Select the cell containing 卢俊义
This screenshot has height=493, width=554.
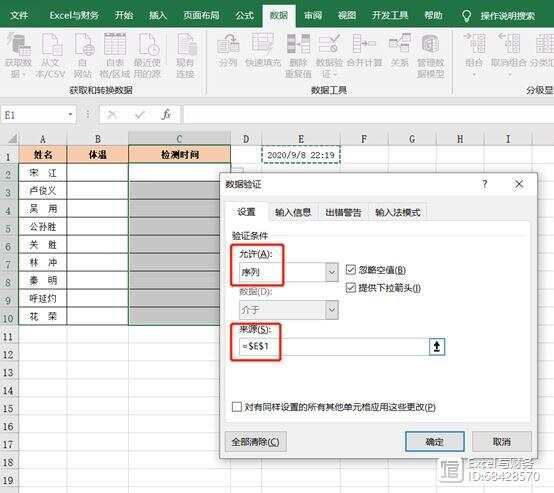point(42,191)
